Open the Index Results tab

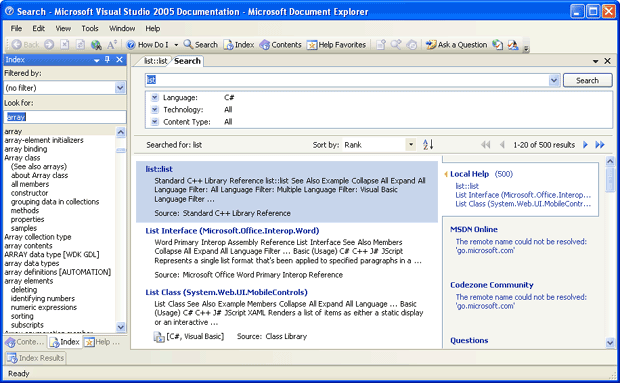click(36, 358)
